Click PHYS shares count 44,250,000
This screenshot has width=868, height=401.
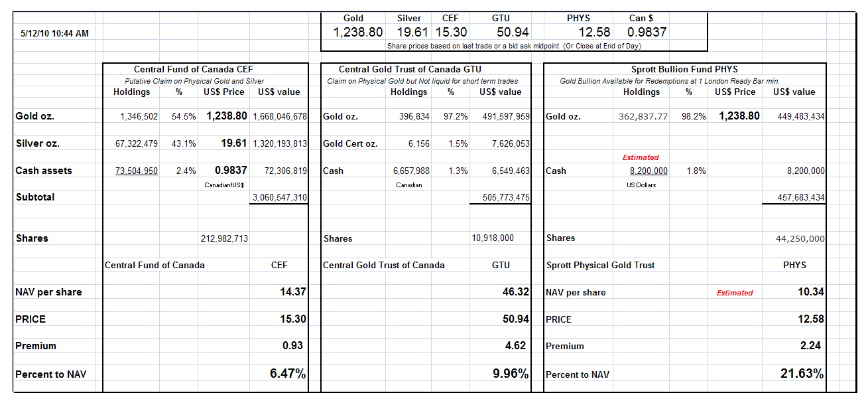[x=800, y=239]
